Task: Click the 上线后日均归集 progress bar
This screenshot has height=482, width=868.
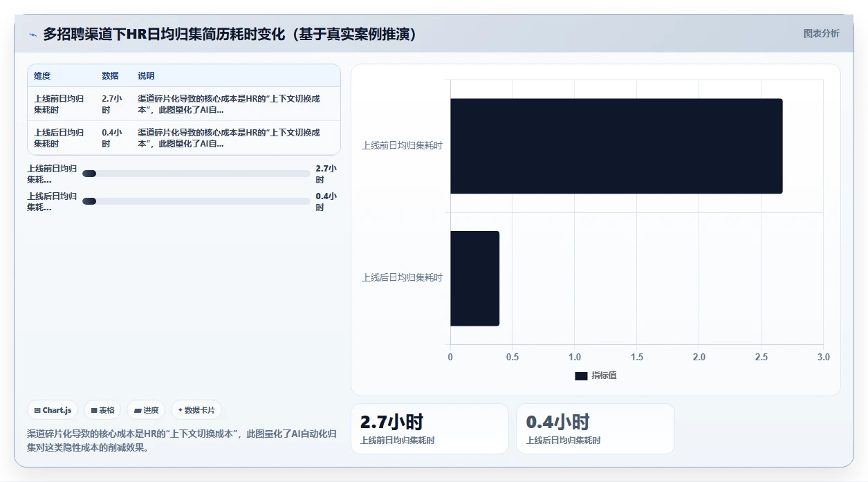Action: 196,201
